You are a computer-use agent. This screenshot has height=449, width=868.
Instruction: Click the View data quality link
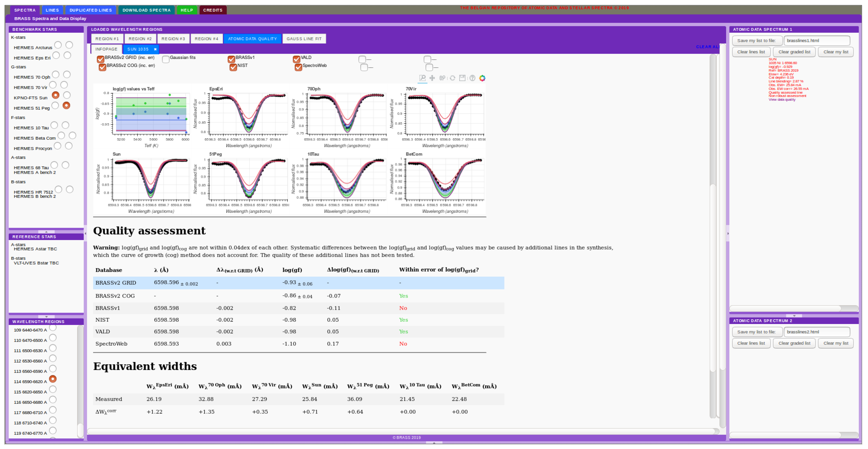(782, 100)
